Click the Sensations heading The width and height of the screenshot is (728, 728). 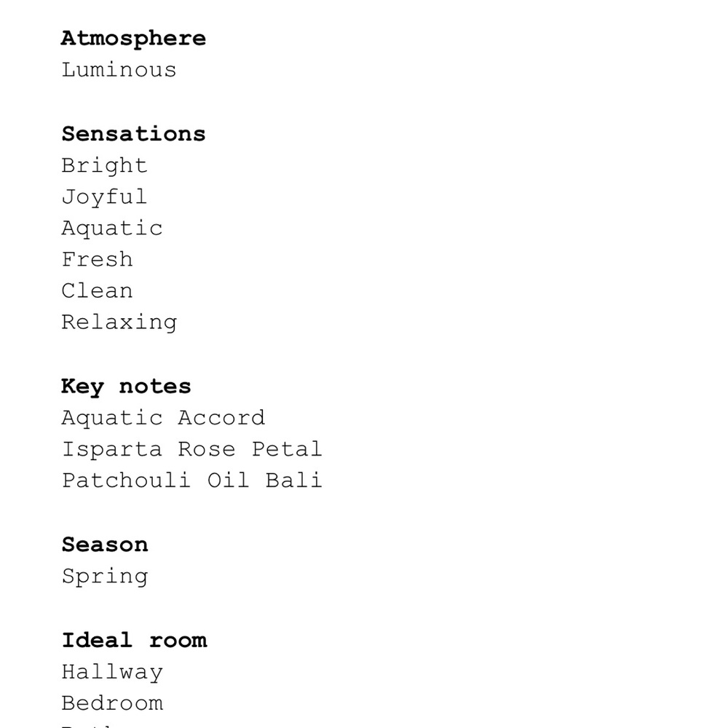[133, 134]
